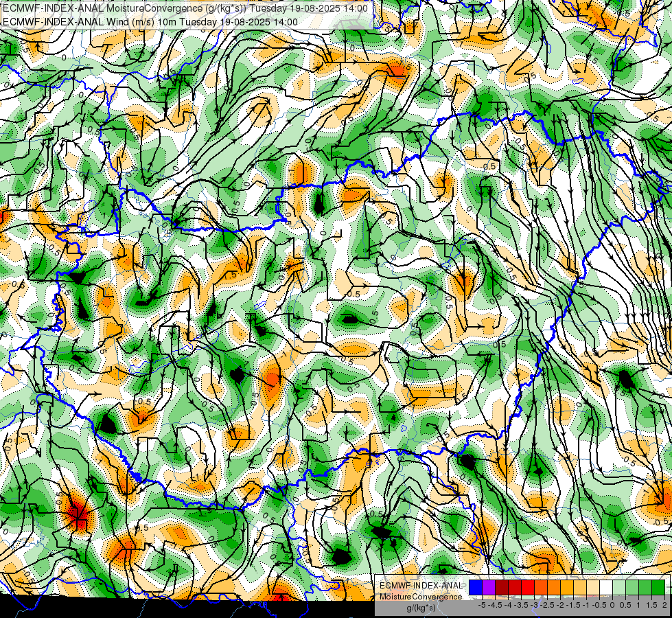This screenshot has width=672, height=618.
Task: Click the Wind (m/s) 10m title line
Action: (150, 22)
